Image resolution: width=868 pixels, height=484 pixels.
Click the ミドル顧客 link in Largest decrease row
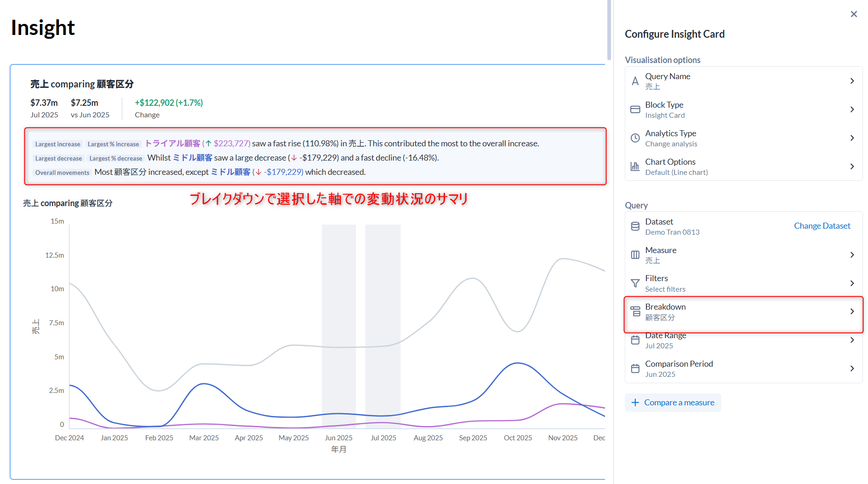click(x=193, y=158)
